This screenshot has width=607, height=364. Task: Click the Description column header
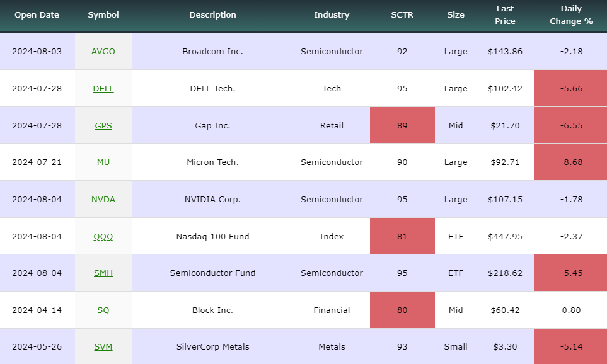[212, 15]
